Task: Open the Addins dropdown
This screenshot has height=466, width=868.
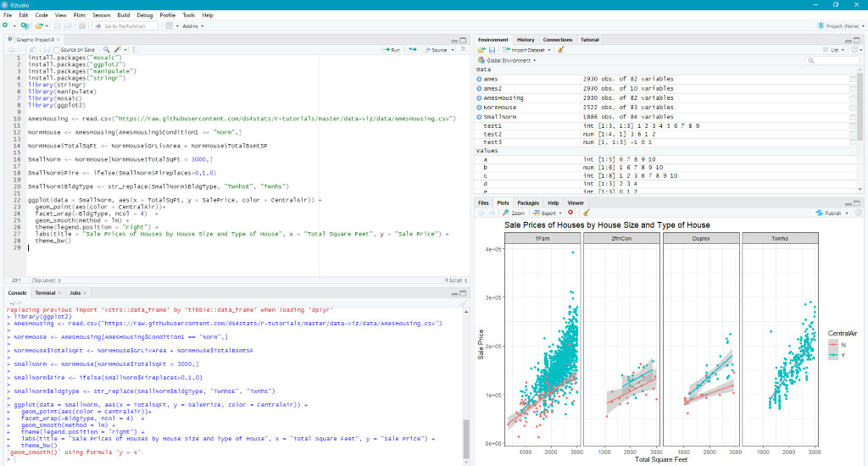Action: (x=193, y=25)
